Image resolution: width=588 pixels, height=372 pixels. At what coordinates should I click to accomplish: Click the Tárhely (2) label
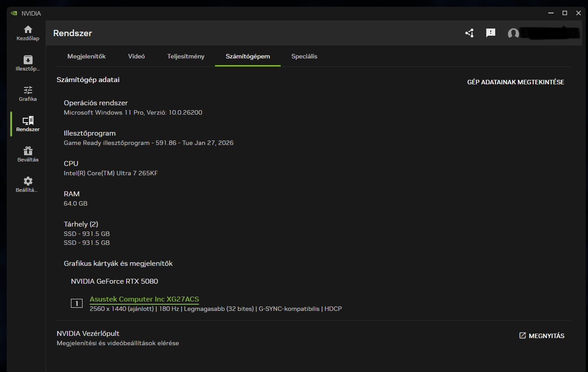pyautogui.click(x=81, y=224)
